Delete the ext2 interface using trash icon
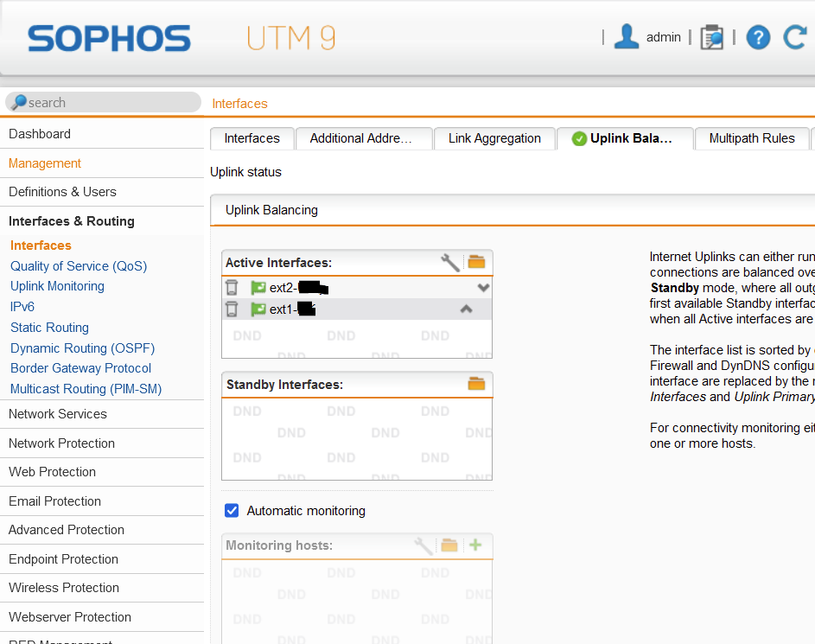 pos(232,287)
